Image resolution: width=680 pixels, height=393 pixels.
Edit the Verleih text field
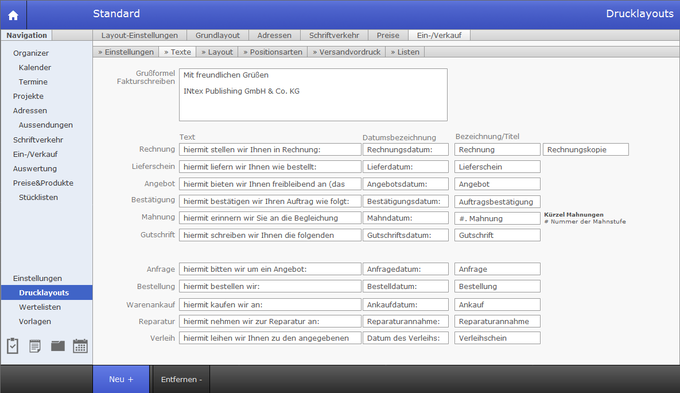pos(270,338)
